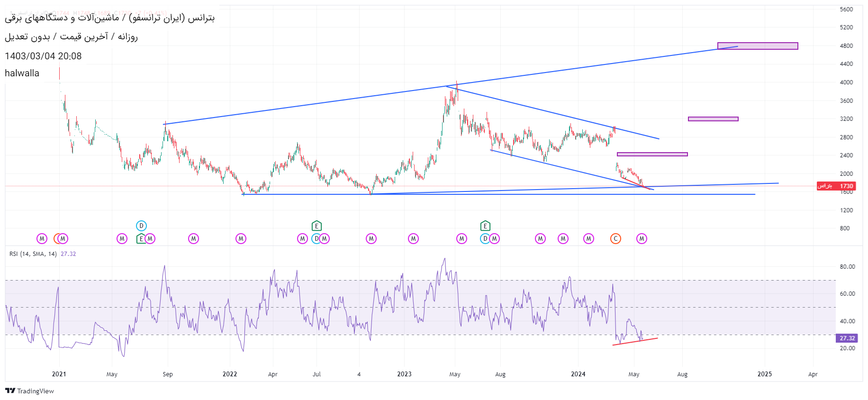Screen dimensions: 868x400
Task: Click the halwalla author name
Action: (22, 73)
